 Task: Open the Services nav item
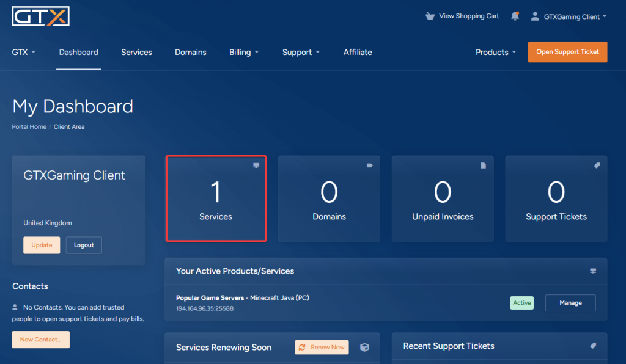click(x=136, y=53)
